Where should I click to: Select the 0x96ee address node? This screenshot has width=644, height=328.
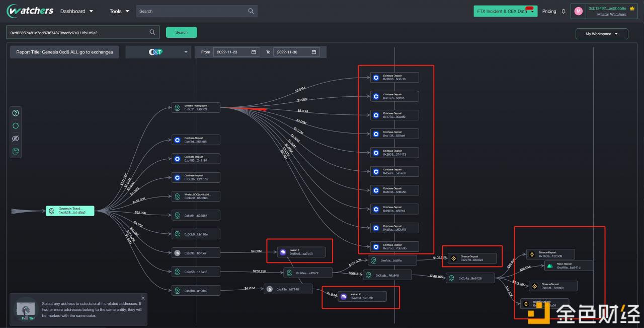tap(308, 273)
